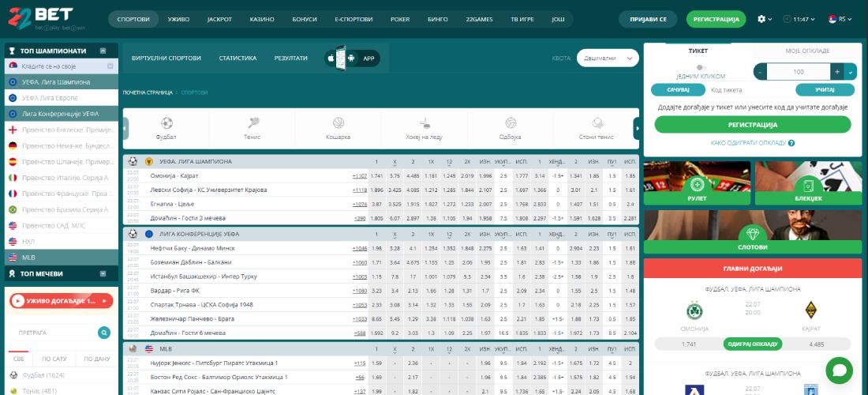Select УЕФА. Лига Шампиона in sidebar
The width and height of the screenshot is (868, 395).
tap(62, 82)
